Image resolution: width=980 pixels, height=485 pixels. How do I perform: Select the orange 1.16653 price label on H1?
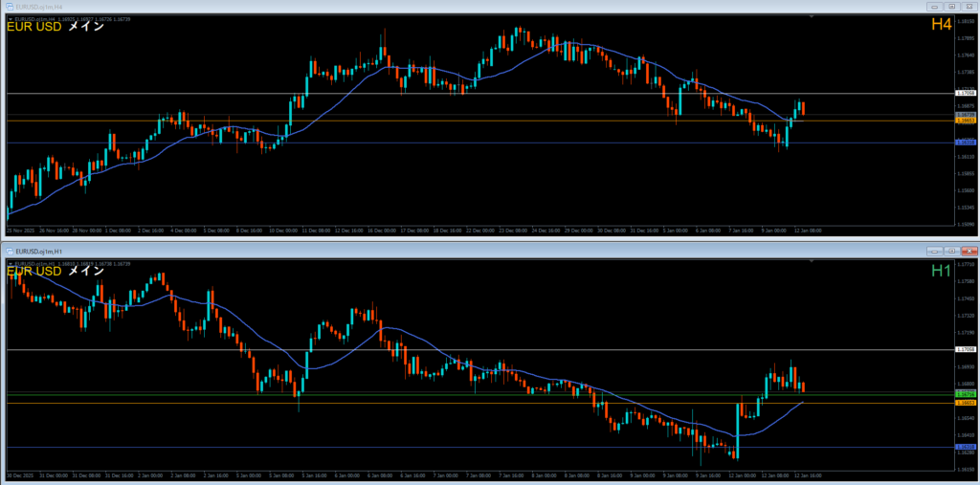point(966,403)
